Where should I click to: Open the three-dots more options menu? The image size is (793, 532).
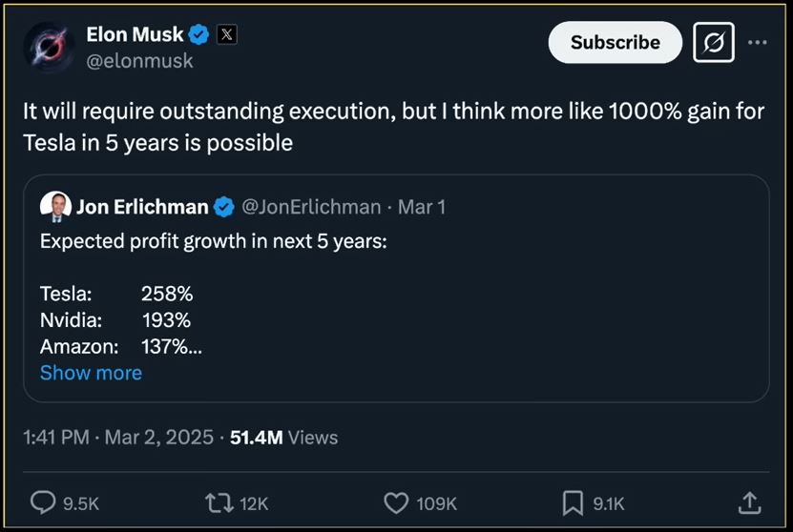pyautogui.click(x=758, y=43)
